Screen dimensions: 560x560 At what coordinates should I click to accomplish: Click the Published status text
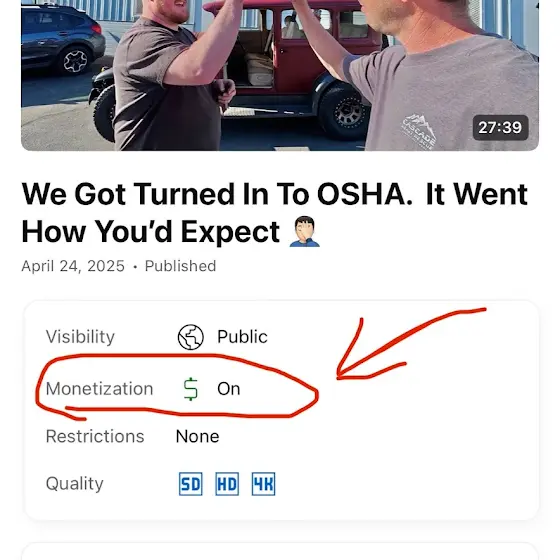point(180,266)
